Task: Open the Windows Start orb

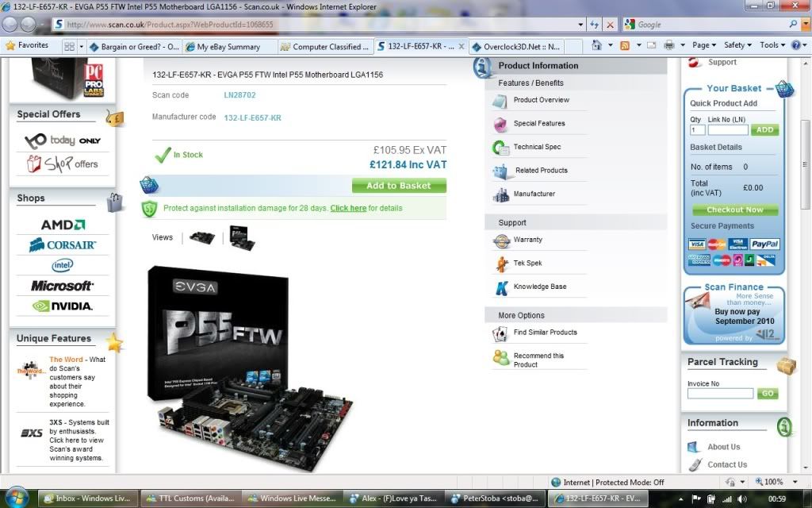Action: 17,498
